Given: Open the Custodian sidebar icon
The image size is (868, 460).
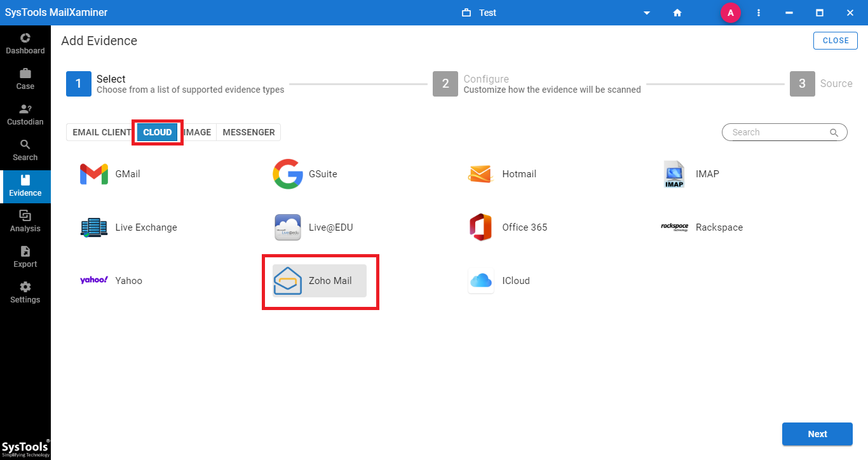Looking at the screenshot, I should (25, 109).
